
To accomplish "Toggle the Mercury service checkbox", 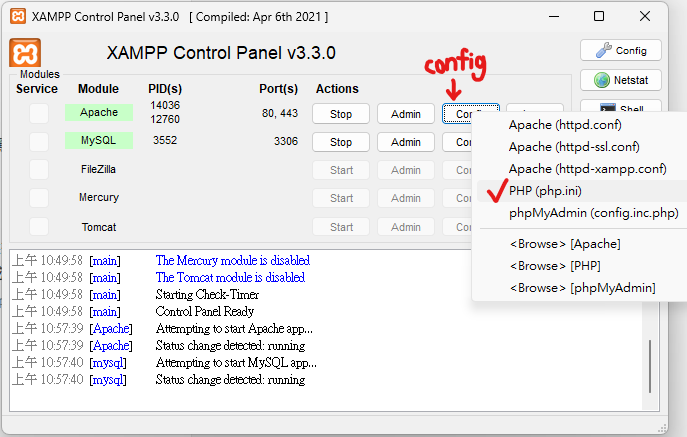I will pyautogui.click(x=39, y=198).
